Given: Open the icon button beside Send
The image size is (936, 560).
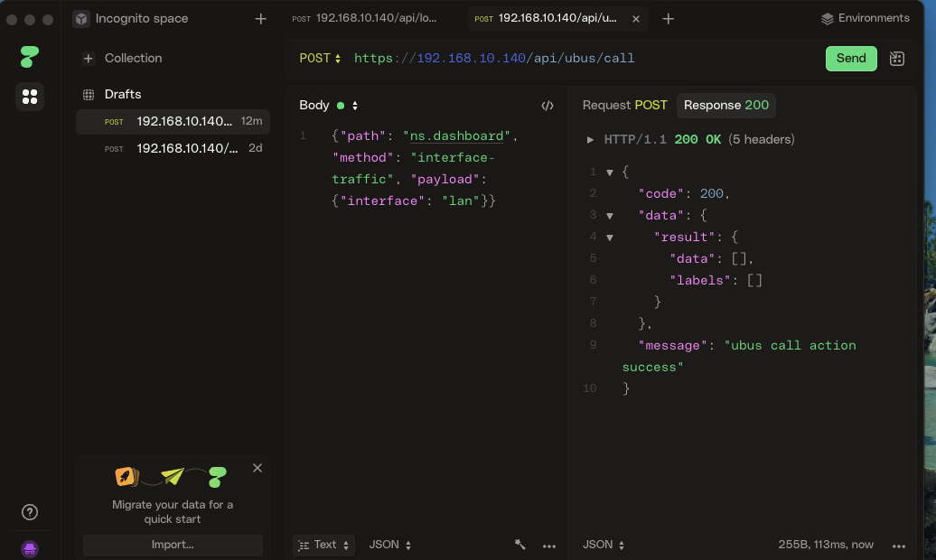Looking at the screenshot, I should 896,59.
